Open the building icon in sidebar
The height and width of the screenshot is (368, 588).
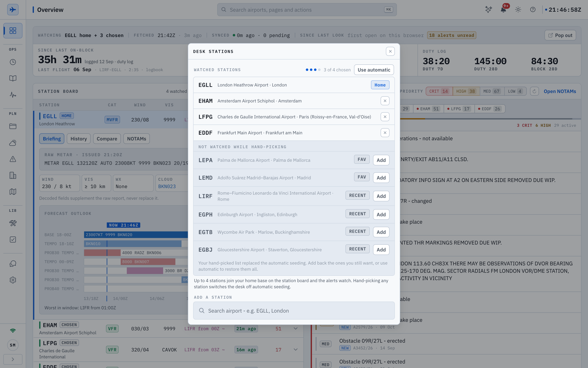click(x=13, y=175)
